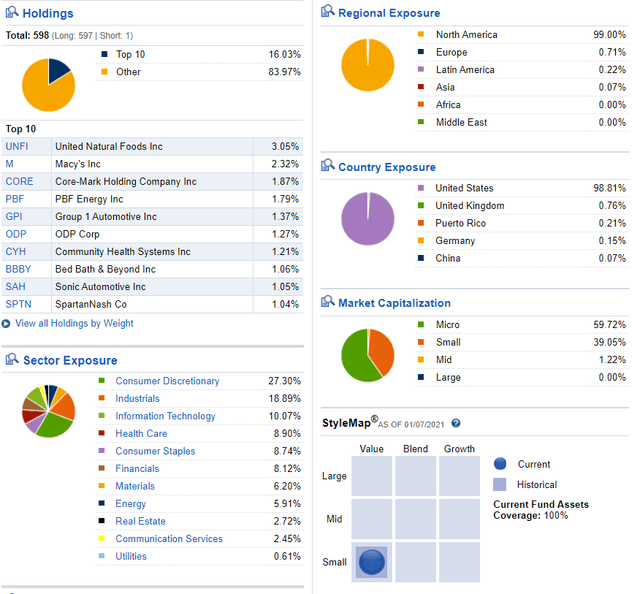Open the PBF ticker link
The width and height of the screenshot is (640, 594).
point(15,199)
